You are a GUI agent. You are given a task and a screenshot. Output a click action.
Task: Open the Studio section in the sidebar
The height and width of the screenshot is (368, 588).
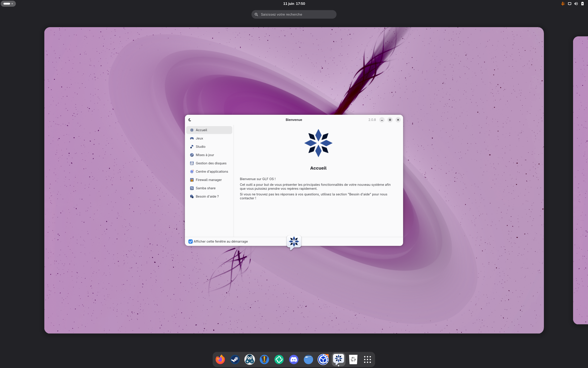pyautogui.click(x=209, y=147)
